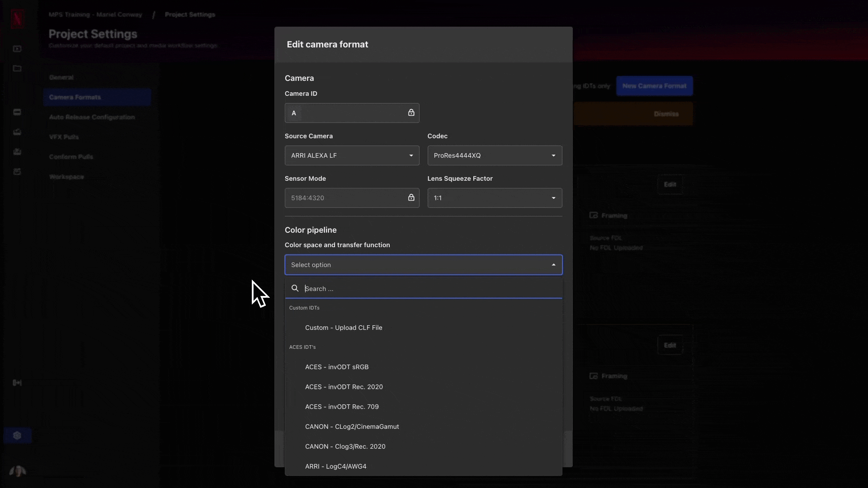Click the search magnifier icon in dropdown

(295, 288)
